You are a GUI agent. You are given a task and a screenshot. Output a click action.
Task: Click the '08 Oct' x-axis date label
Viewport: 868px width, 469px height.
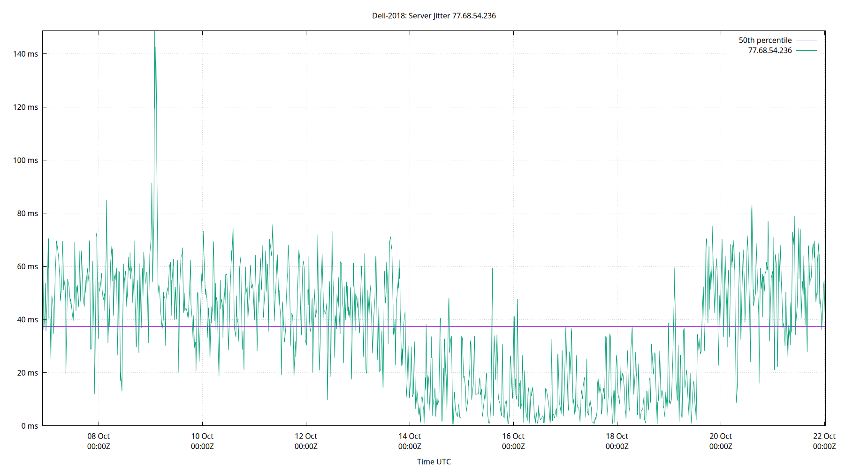(x=99, y=436)
